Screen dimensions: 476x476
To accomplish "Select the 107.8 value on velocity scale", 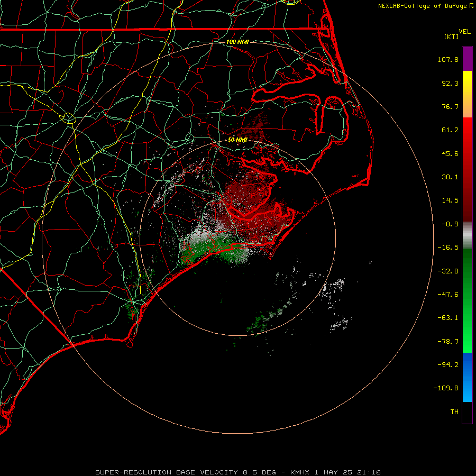I will point(448,59).
